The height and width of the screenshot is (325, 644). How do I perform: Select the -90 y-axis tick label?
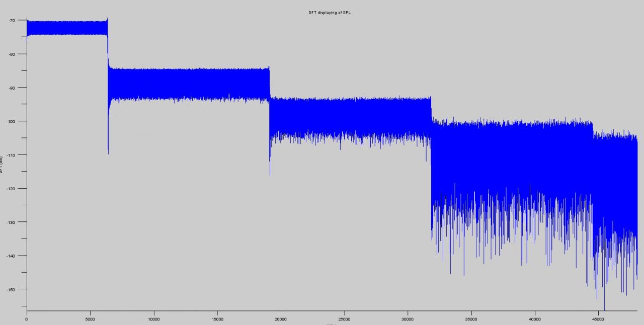point(11,88)
